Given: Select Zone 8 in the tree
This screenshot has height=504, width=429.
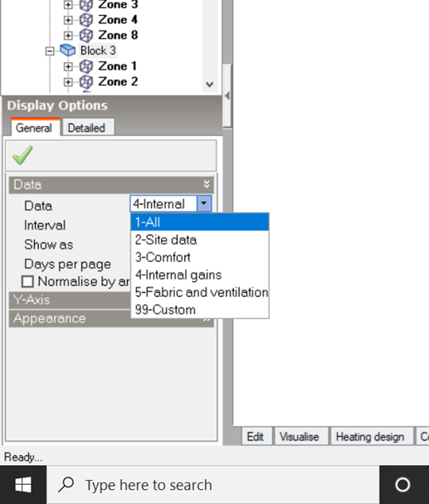Looking at the screenshot, I should click(118, 36).
